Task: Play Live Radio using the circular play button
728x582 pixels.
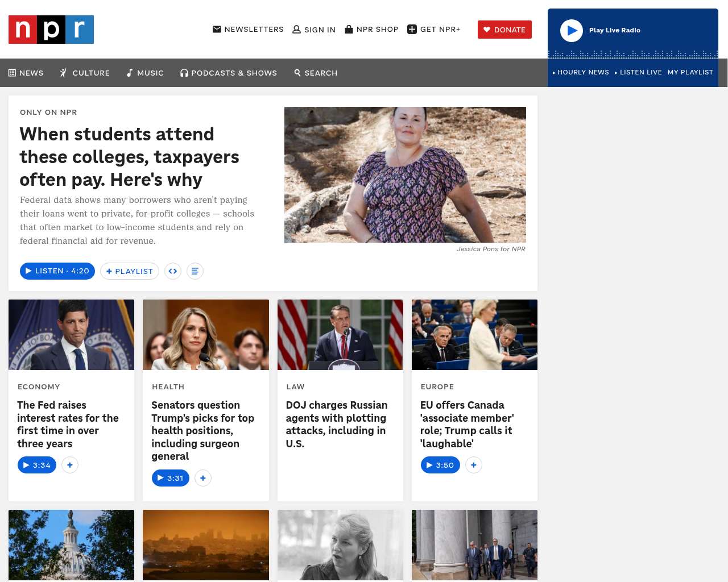Action: pyautogui.click(x=572, y=31)
